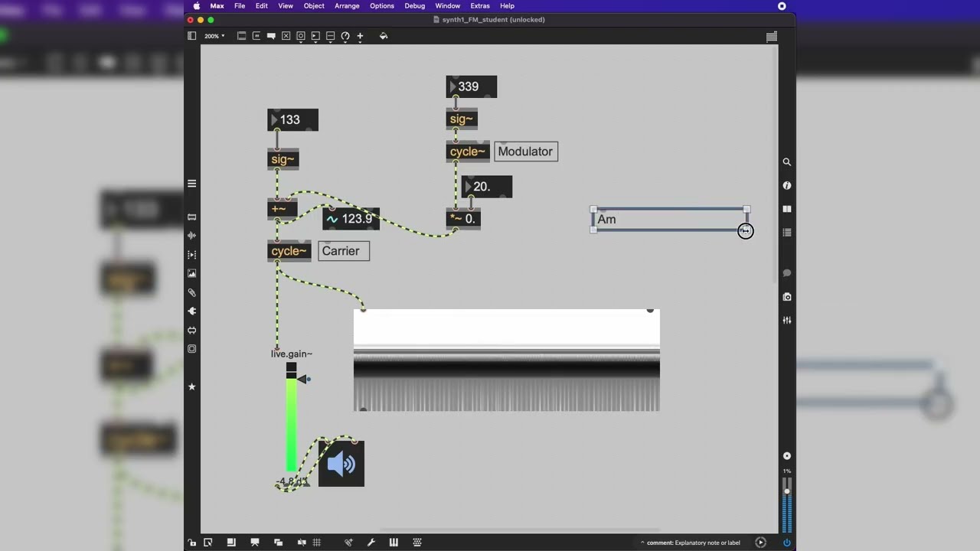Select the number box showing 133
The width and height of the screenshot is (980, 551).
click(x=292, y=119)
